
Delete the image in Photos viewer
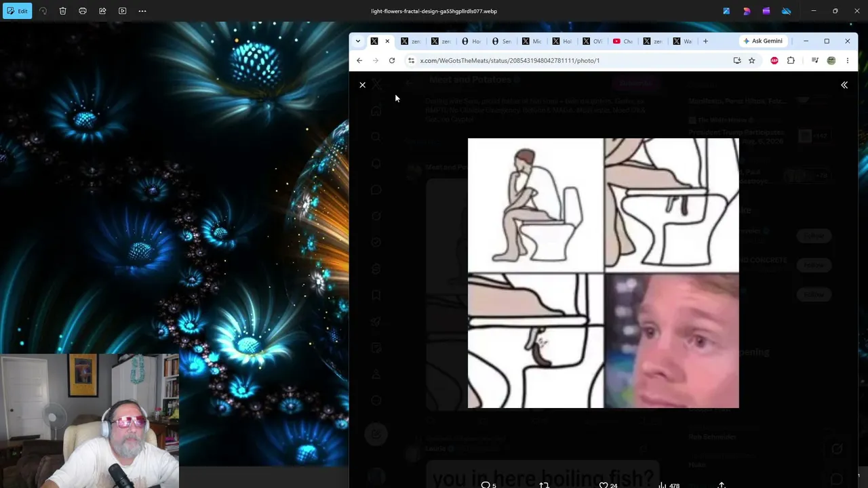[62, 11]
